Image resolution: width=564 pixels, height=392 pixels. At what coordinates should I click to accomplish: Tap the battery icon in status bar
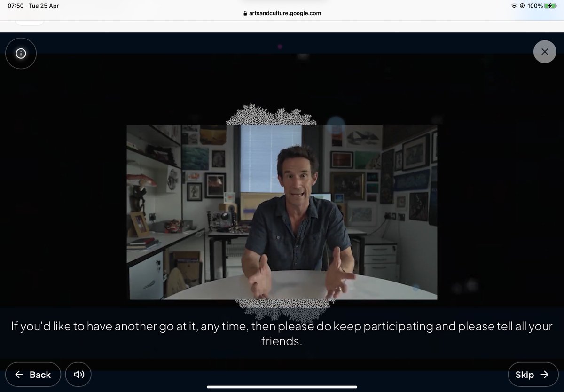(550, 6)
